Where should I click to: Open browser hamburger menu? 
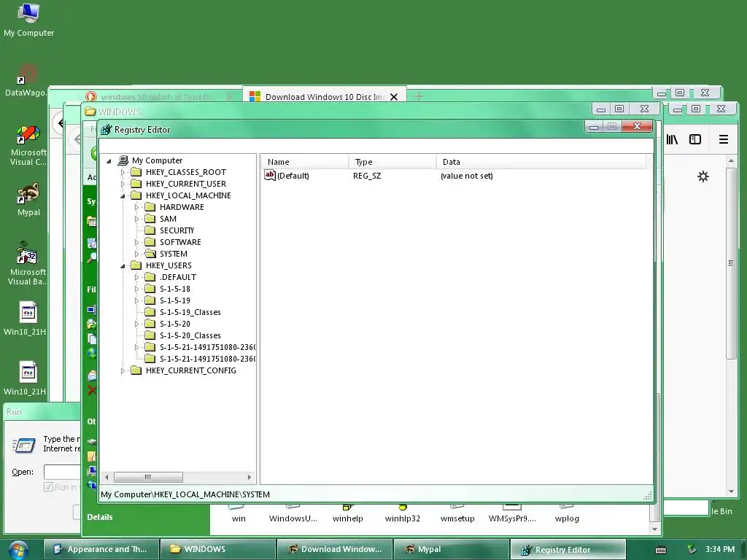[723, 139]
